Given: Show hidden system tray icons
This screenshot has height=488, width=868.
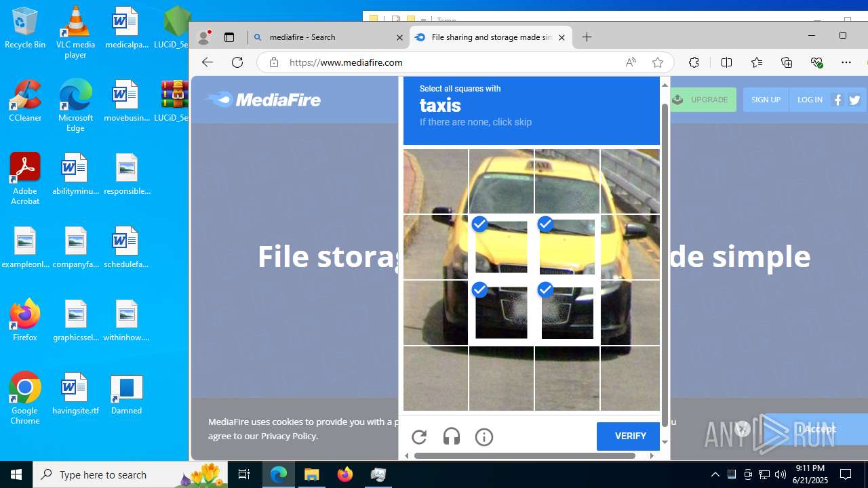Looking at the screenshot, I should tap(715, 474).
